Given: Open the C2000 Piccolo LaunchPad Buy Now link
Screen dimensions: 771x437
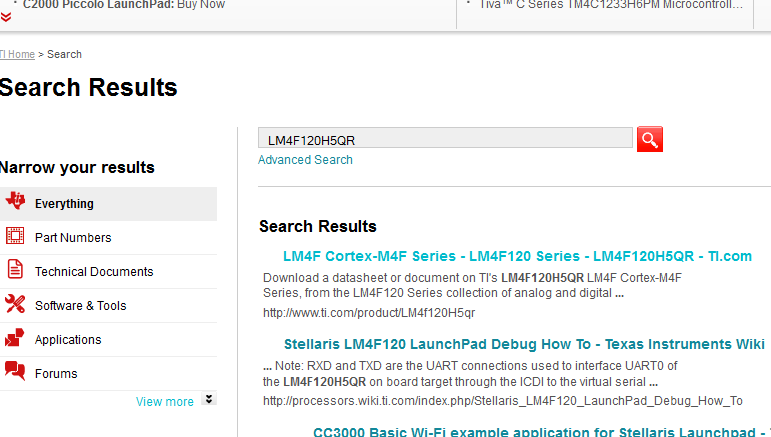Looking at the screenshot, I should [x=124, y=5].
